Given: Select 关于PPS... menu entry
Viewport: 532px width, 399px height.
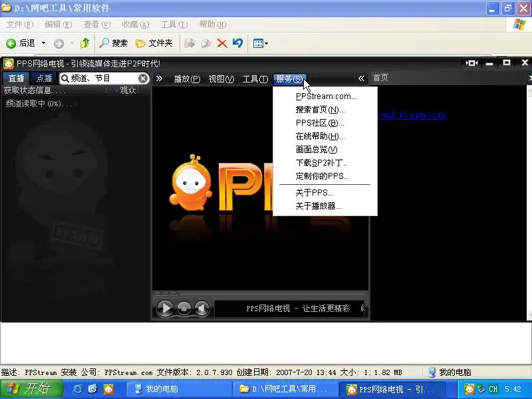Looking at the screenshot, I should coord(325,193).
